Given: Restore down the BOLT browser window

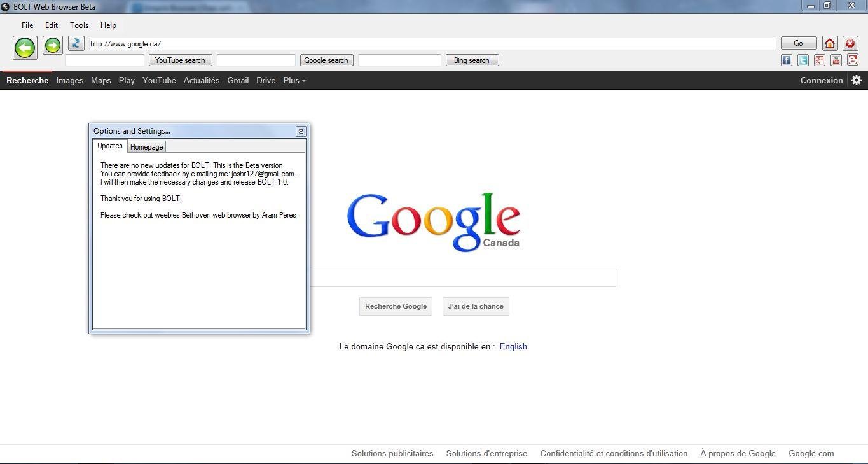Looking at the screenshot, I should coord(827,6).
